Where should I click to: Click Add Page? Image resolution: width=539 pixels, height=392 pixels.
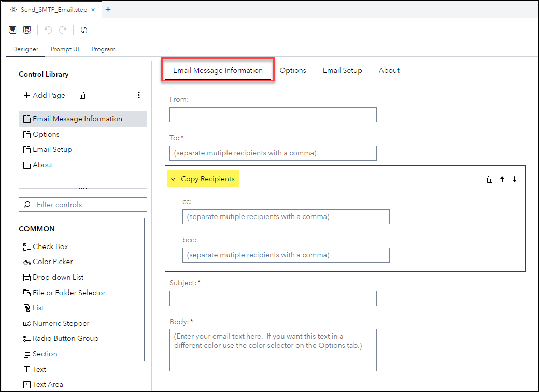click(x=45, y=95)
